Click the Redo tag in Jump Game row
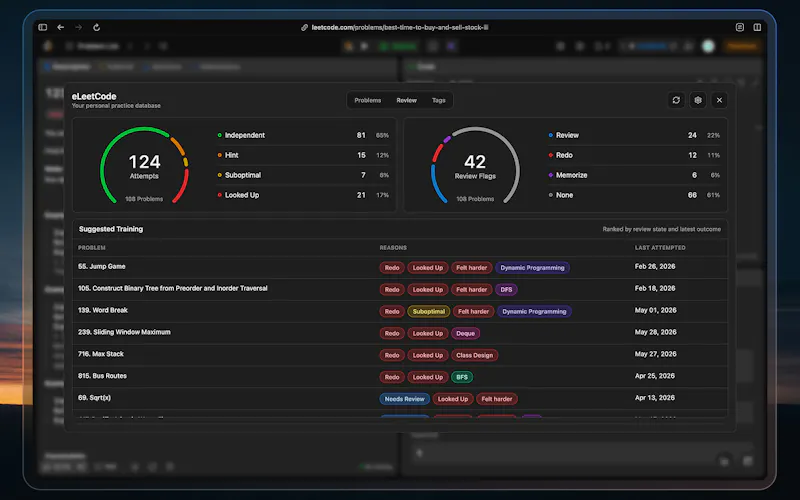800x500 pixels. (392, 268)
